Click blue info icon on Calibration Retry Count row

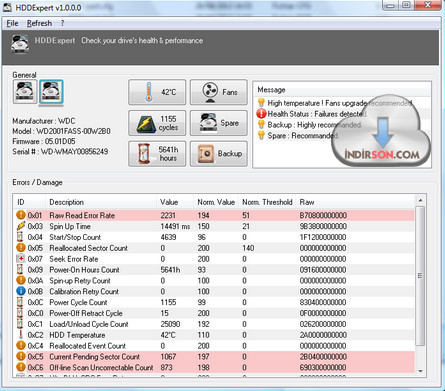click(21, 291)
